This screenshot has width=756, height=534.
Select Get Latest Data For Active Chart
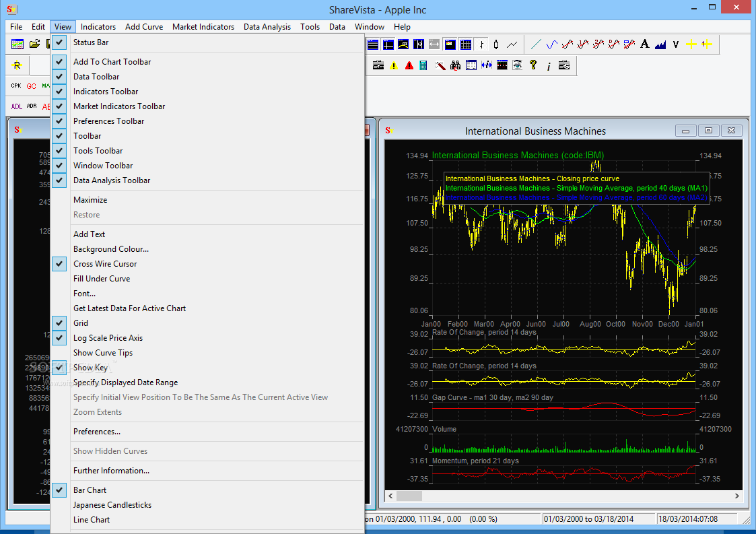(207, 308)
